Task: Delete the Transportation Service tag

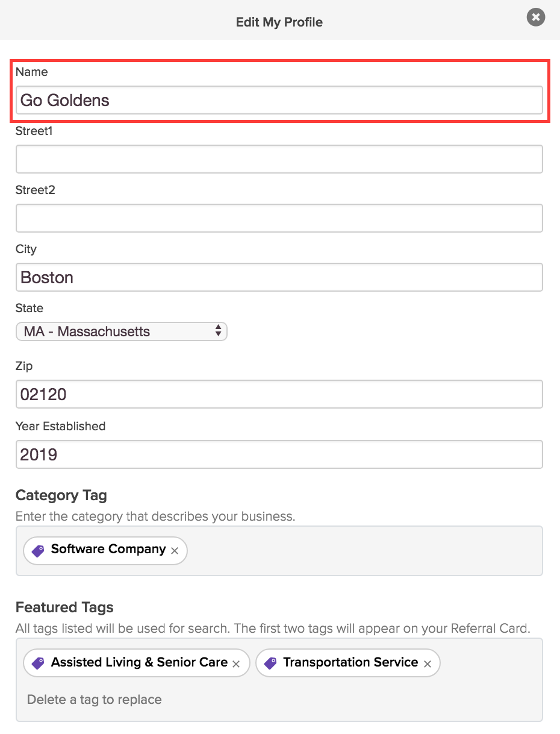Action: coord(427,663)
